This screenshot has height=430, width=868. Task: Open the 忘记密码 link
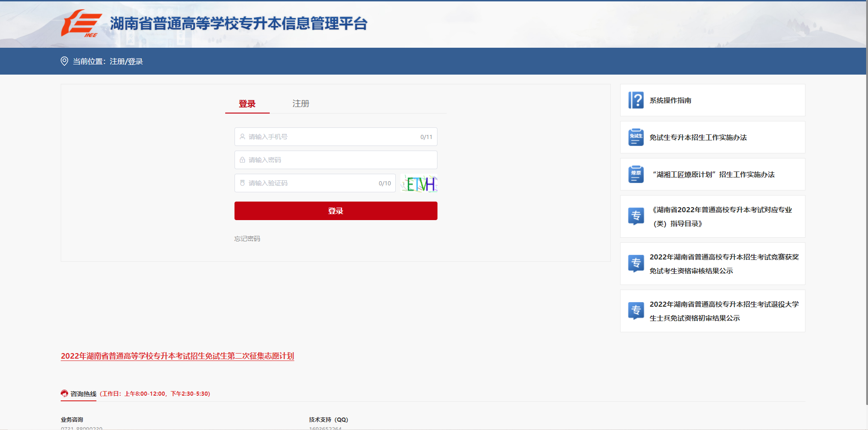247,239
